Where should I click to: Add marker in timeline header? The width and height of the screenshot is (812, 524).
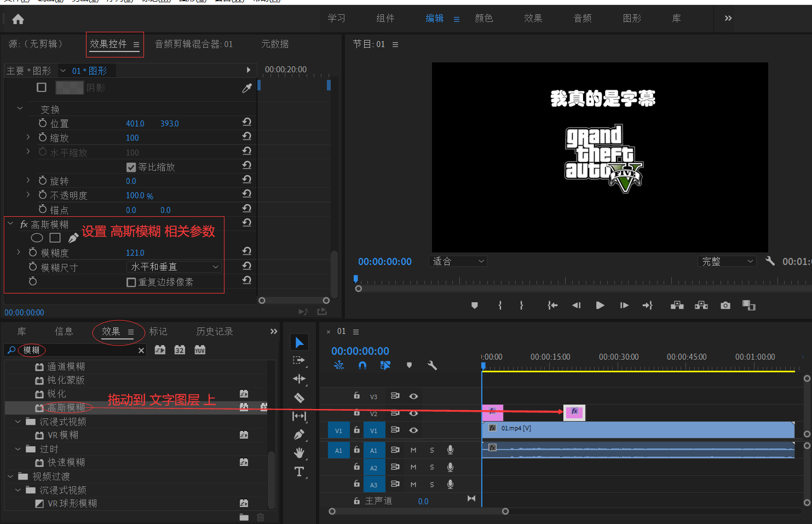(x=409, y=365)
